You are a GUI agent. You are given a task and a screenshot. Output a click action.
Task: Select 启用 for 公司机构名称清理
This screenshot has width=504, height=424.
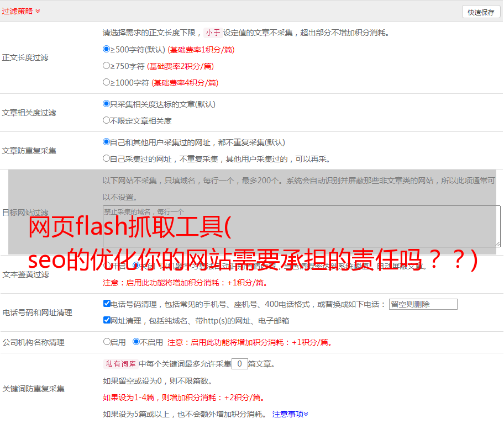(107, 342)
